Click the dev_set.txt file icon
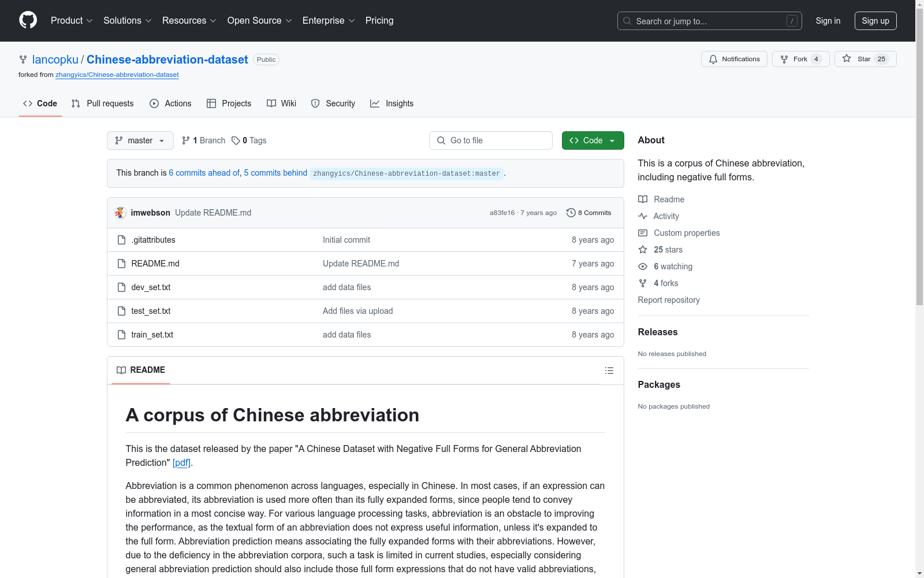 pos(121,287)
